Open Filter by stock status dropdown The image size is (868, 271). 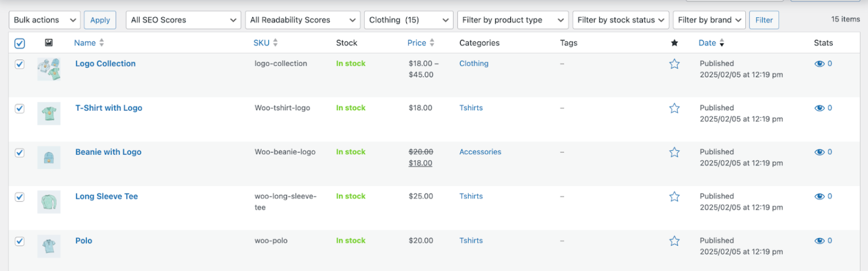621,20
